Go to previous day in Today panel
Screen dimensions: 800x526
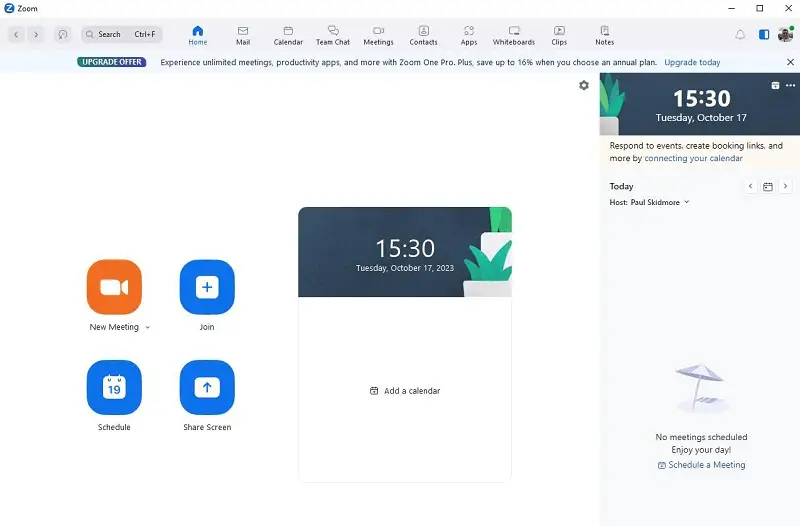[751, 186]
